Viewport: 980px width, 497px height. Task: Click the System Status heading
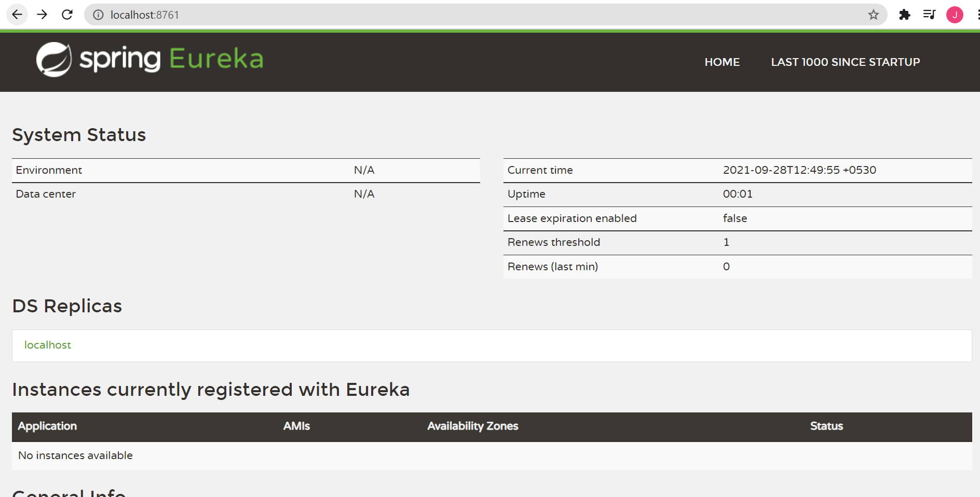pyautogui.click(x=79, y=135)
